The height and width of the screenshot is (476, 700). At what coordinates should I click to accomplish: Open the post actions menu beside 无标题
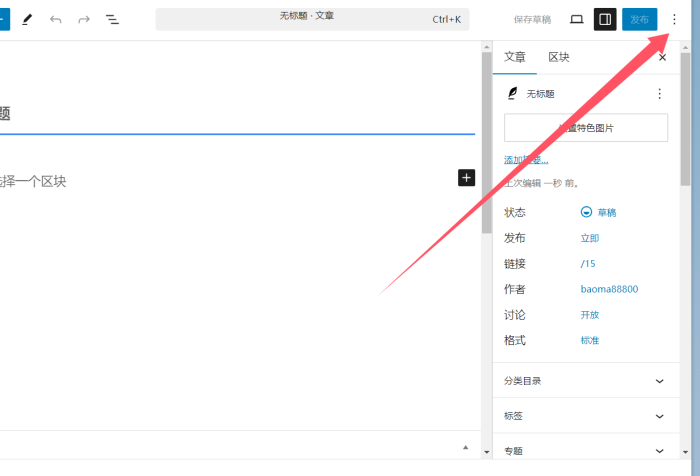659,93
